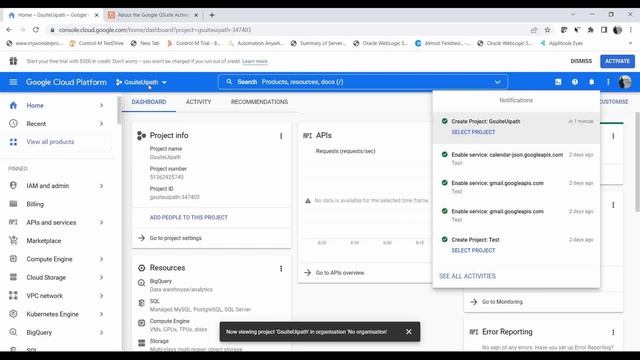Open the Google account avatar

(625, 82)
